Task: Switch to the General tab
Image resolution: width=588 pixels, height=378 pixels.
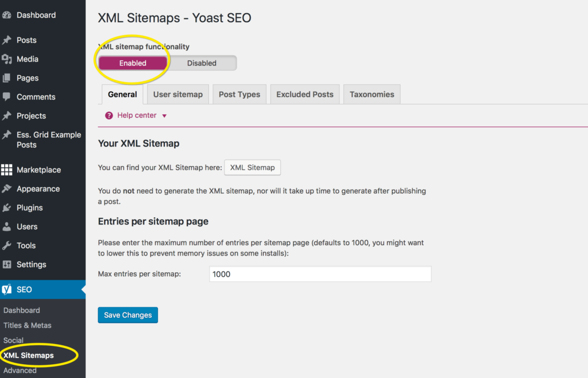Action: (122, 94)
